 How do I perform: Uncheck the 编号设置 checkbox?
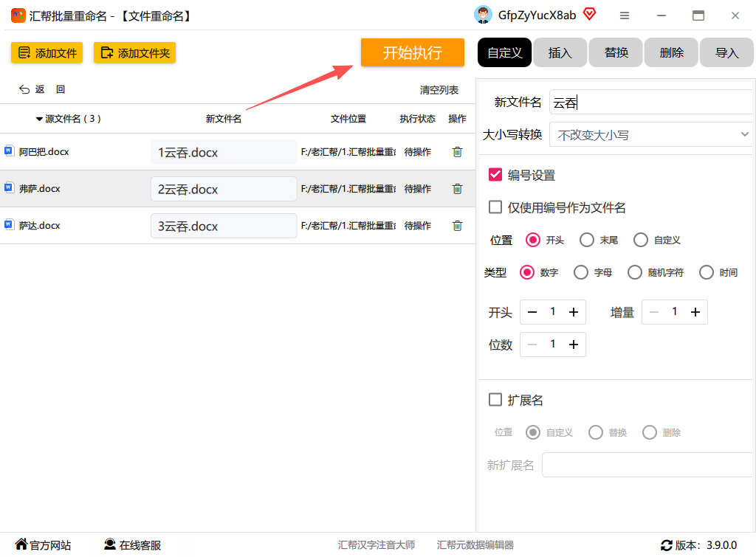495,174
